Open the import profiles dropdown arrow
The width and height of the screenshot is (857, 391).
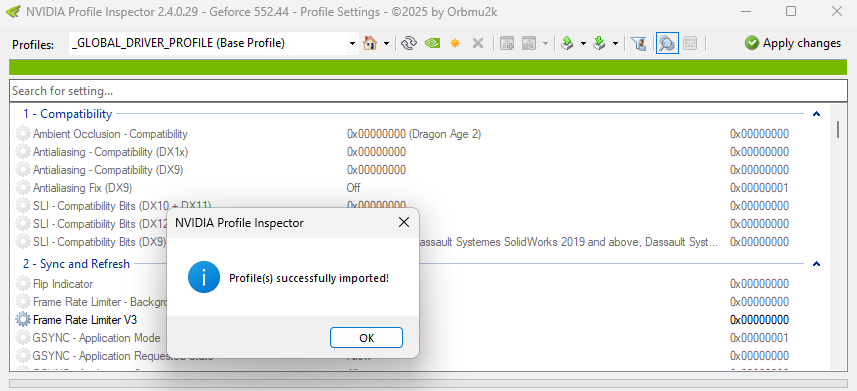click(x=615, y=44)
